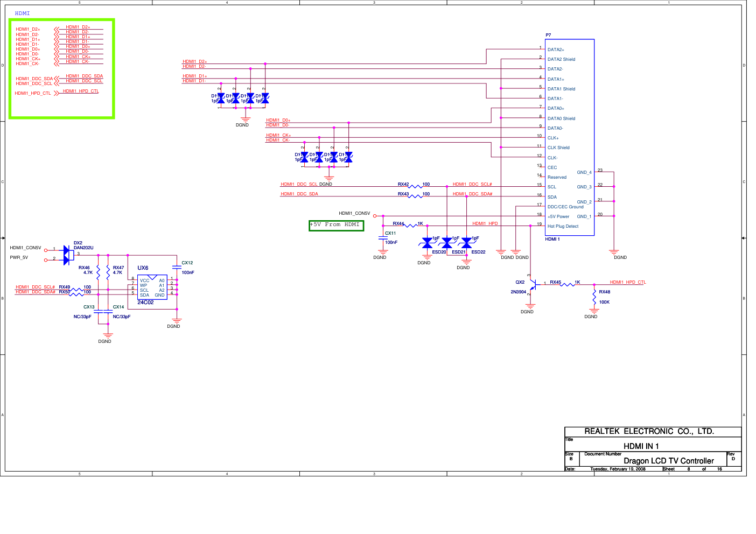Select the CX12 100nF capacitor symbol
Image resolution: width=756 pixels, height=534 pixels.
point(176,268)
